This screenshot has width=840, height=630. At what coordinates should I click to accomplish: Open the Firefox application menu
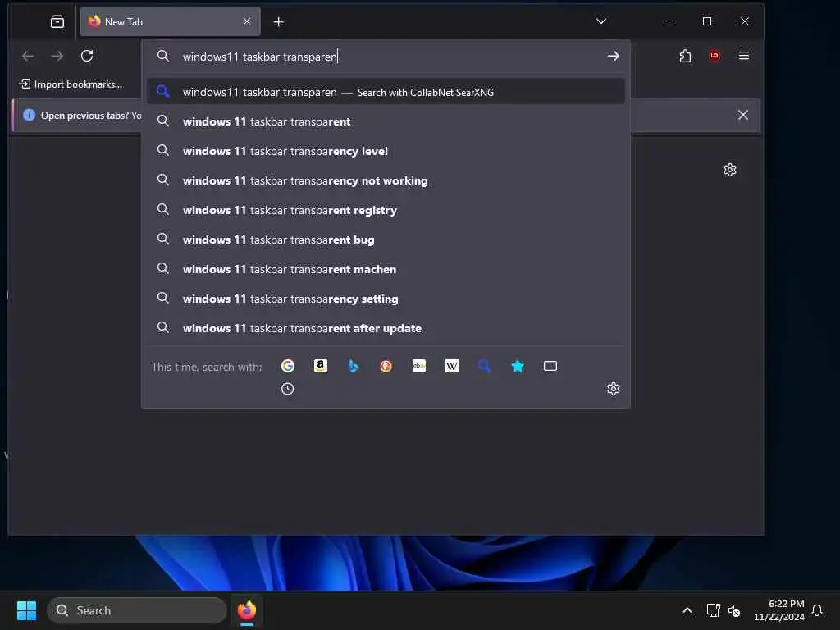744,56
